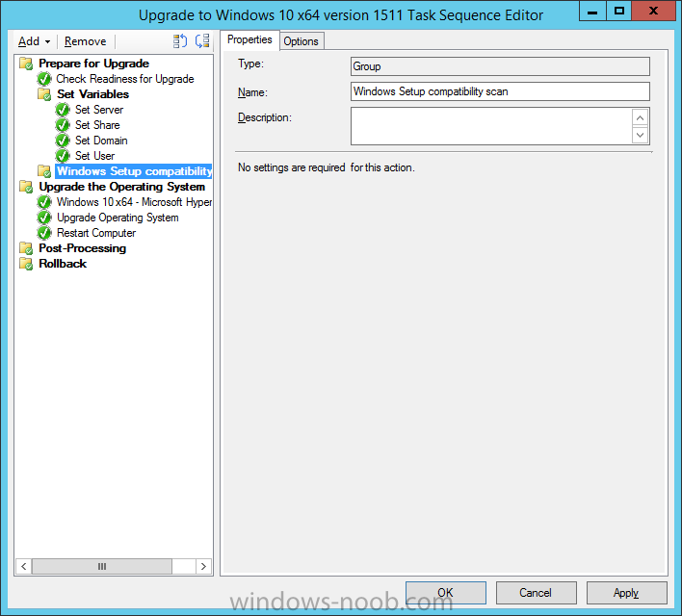Click the tree horizontal scrollbar thumb
This screenshot has height=616, width=682.
102,567
